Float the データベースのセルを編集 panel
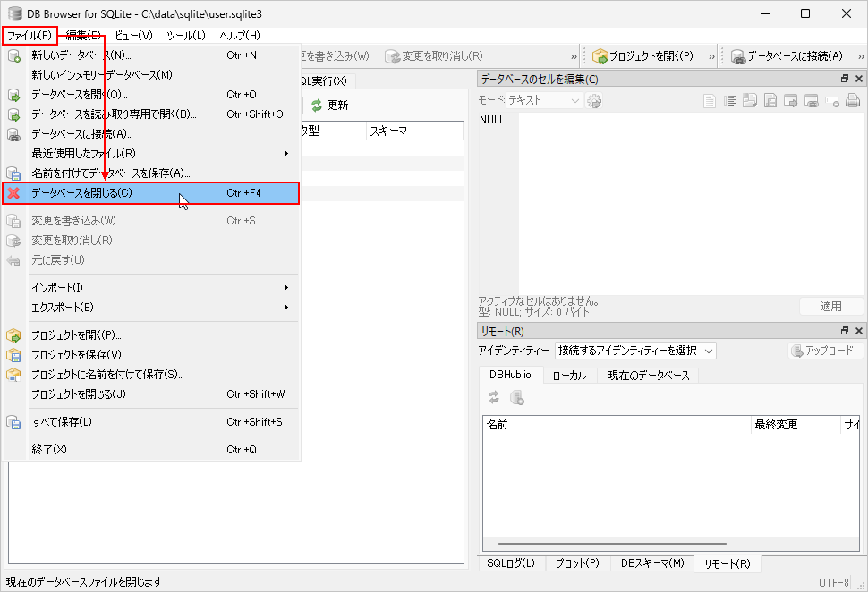868x592 pixels. pyautogui.click(x=845, y=79)
